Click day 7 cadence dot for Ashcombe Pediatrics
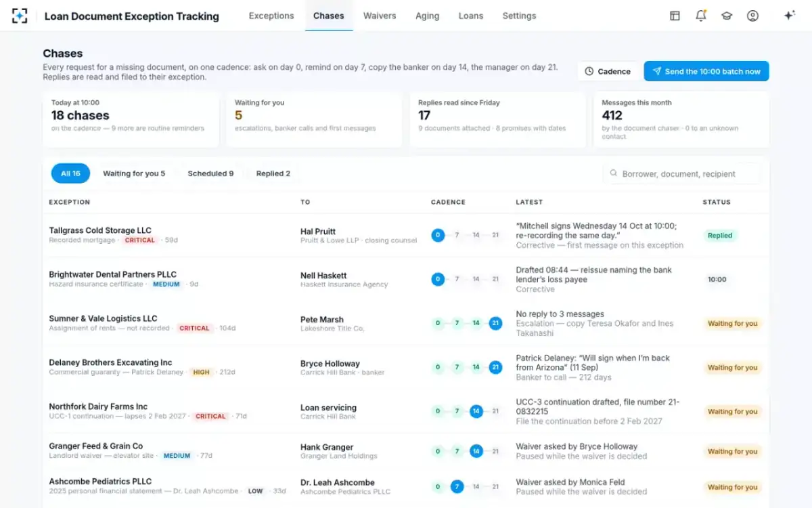The image size is (812, 508). pyautogui.click(x=457, y=486)
